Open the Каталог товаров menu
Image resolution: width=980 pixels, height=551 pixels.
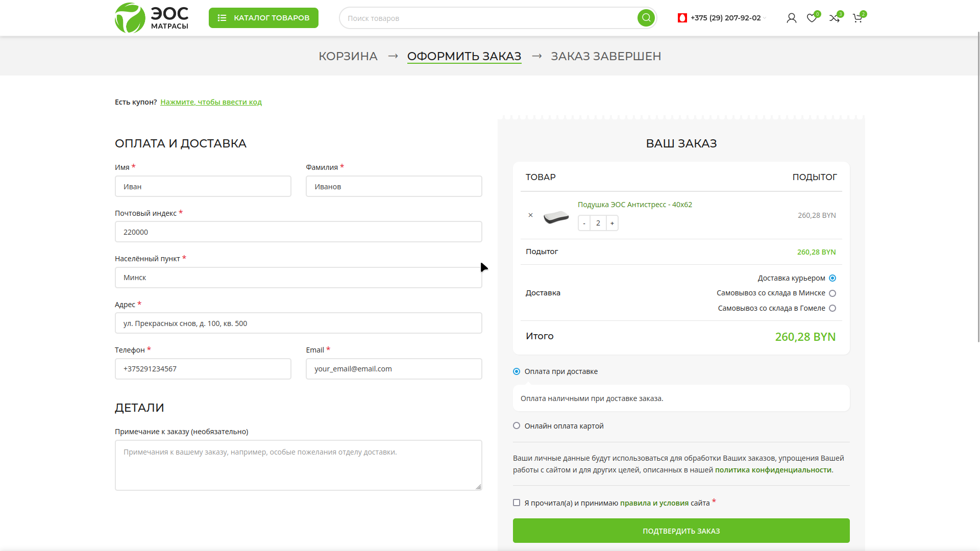[x=263, y=18]
